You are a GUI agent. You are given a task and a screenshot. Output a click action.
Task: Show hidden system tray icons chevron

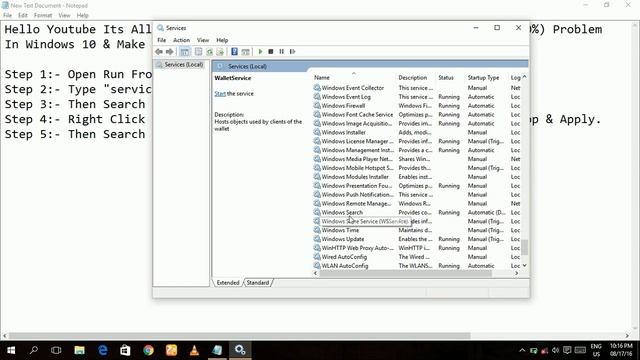[522, 351]
